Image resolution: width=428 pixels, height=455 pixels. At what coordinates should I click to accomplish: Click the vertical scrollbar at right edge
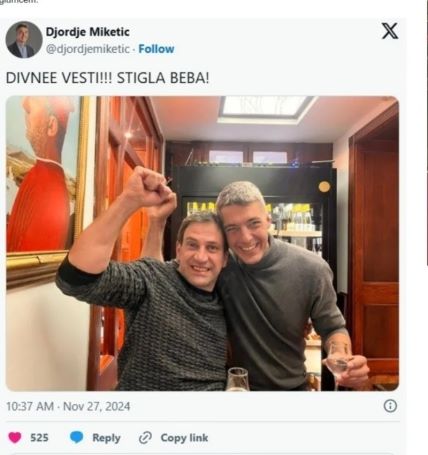coord(427,133)
